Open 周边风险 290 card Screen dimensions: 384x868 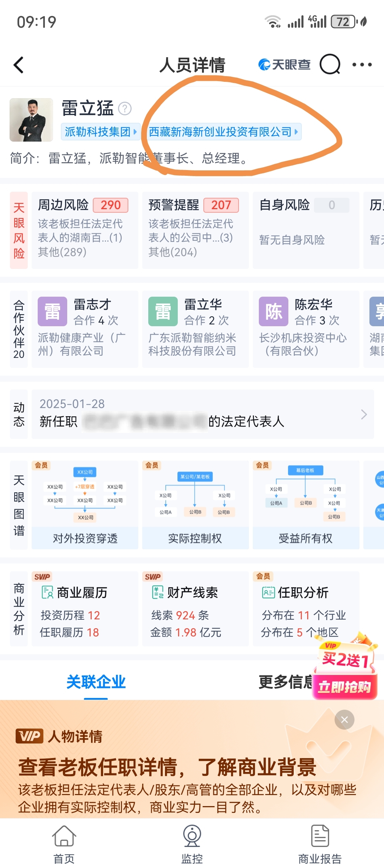coord(85,230)
